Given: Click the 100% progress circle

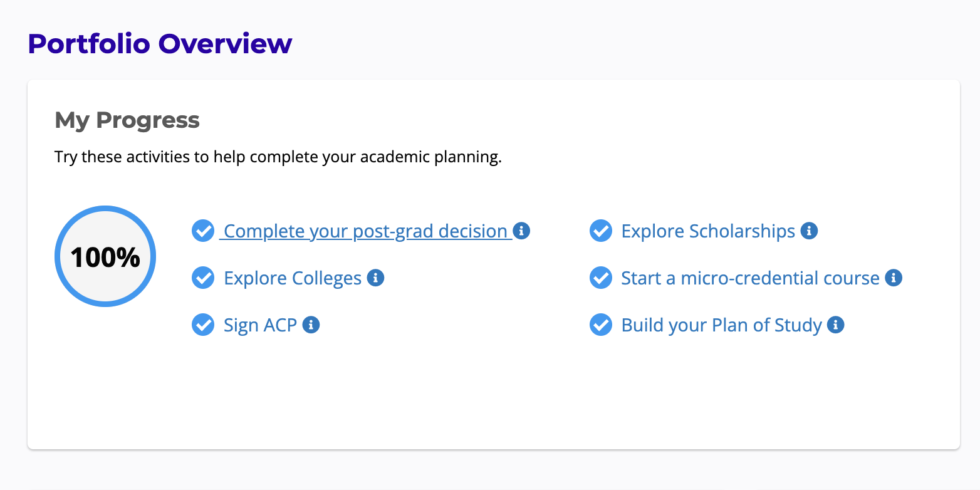Looking at the screenshot, I should coord(105,256).
